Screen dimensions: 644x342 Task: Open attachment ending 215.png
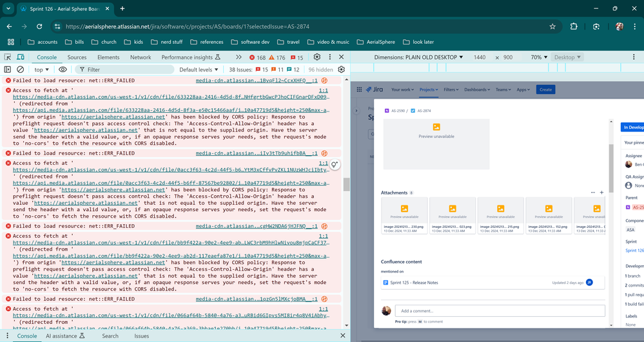(x=500, y=216)
